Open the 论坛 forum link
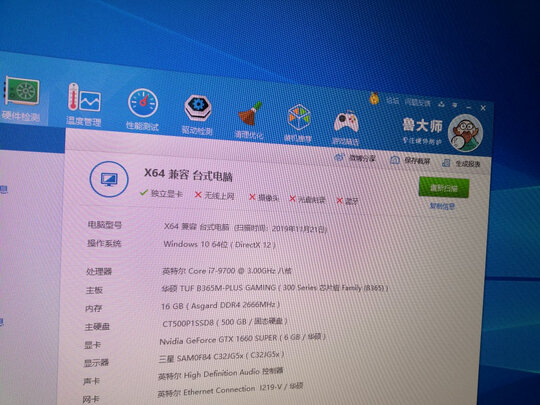Screen dimensions: 540x405 pos(392,101)
